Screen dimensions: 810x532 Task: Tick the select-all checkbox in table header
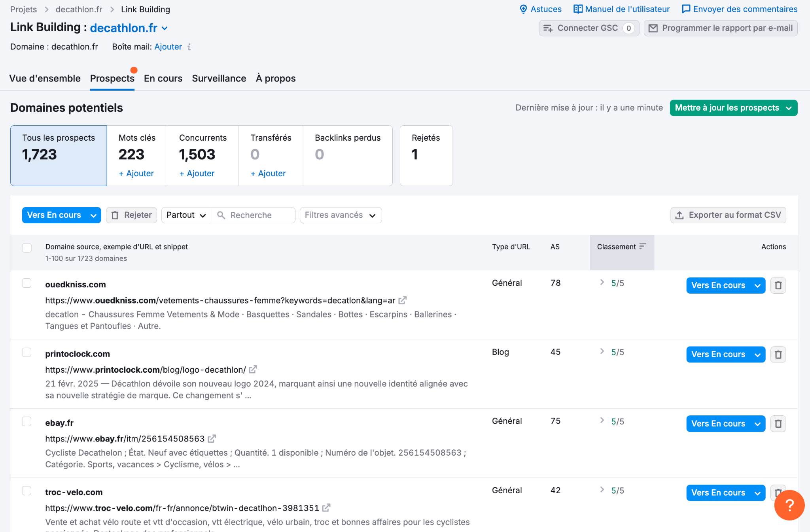[27, 248]
